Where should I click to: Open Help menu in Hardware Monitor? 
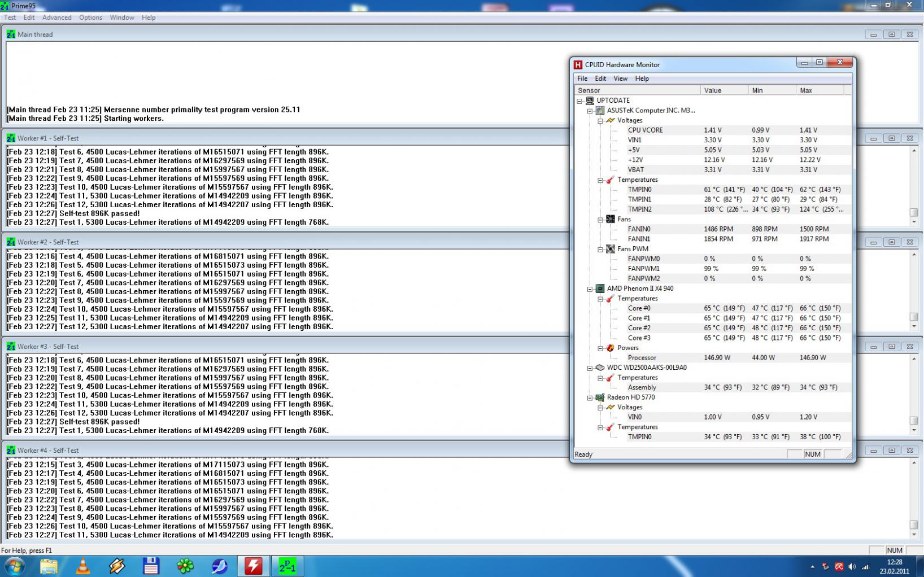pyautogui.click(x=642, y=78)
